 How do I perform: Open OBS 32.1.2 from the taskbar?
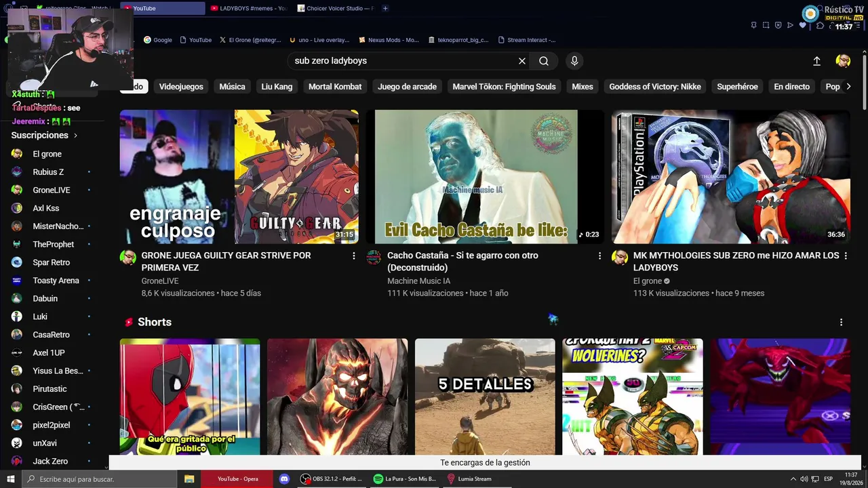(x=332, y=479)
